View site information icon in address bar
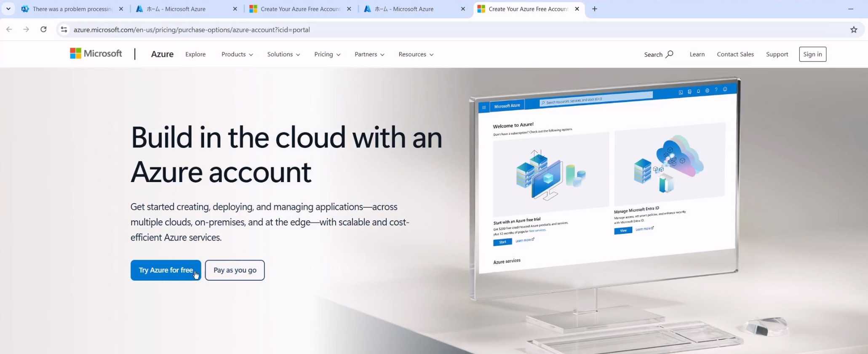Screen dimensions: 868x354 (64, 29)
